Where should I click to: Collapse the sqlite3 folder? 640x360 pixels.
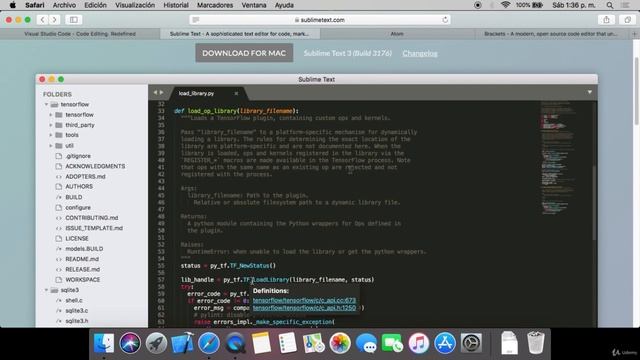tap(47, 290)
